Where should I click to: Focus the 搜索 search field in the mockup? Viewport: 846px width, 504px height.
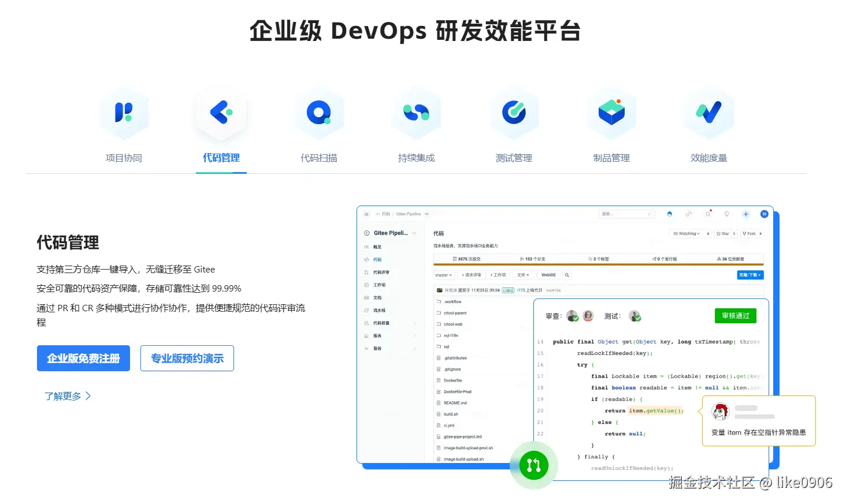pyautogui.click(x=626, y=214)
